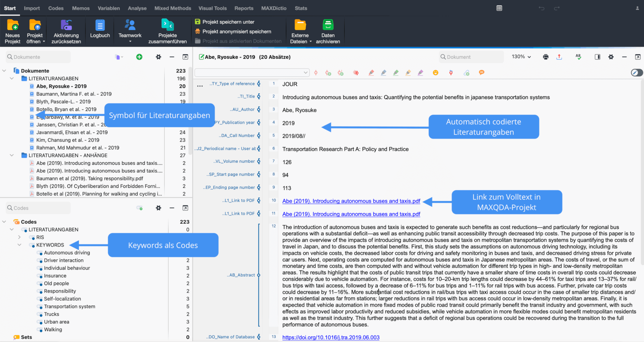Click Daten archivieren icon

coord(328,25)
